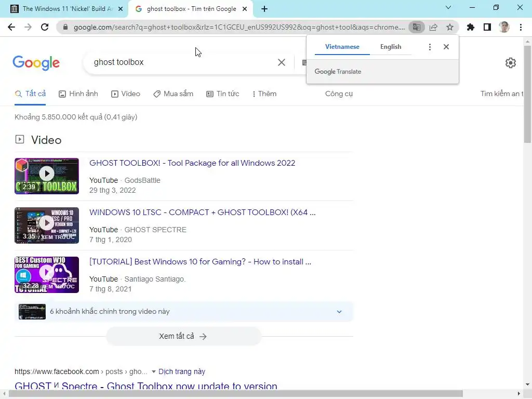Viewport: 532px width, 399px height.
Task: Open translate popup options menu
Action: pyautogui.click(x=430, y=47)
